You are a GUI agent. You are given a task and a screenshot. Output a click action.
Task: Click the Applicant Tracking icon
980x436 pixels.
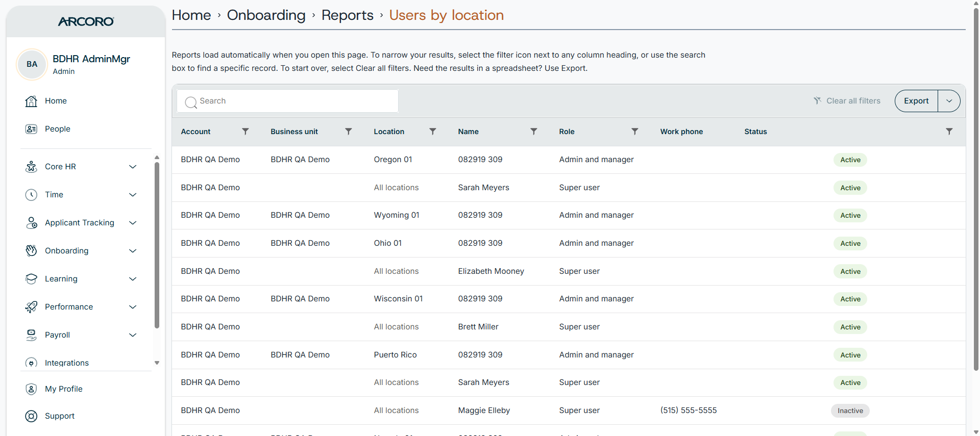[31, 223]
